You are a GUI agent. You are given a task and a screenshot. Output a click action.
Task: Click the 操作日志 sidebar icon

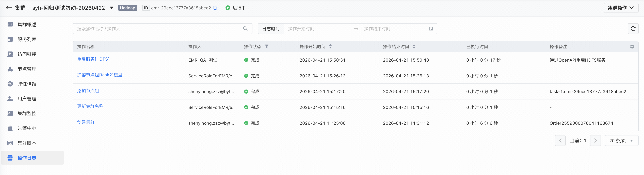tap(10, 158)
